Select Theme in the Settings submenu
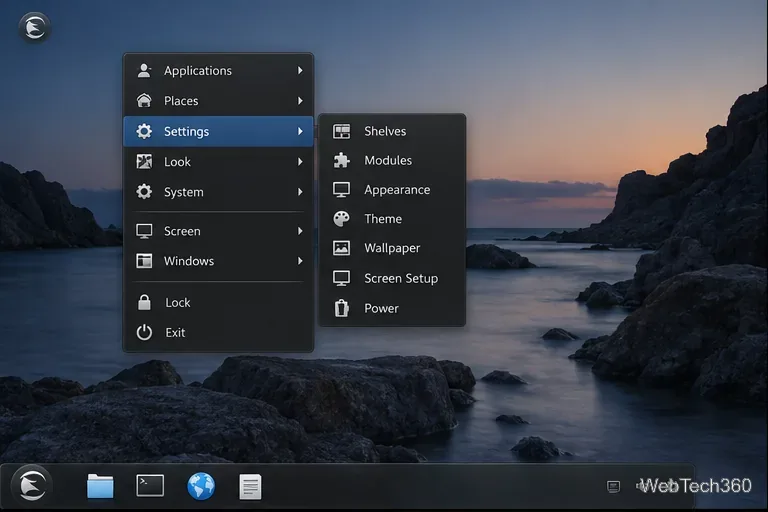 pos(392,219)
